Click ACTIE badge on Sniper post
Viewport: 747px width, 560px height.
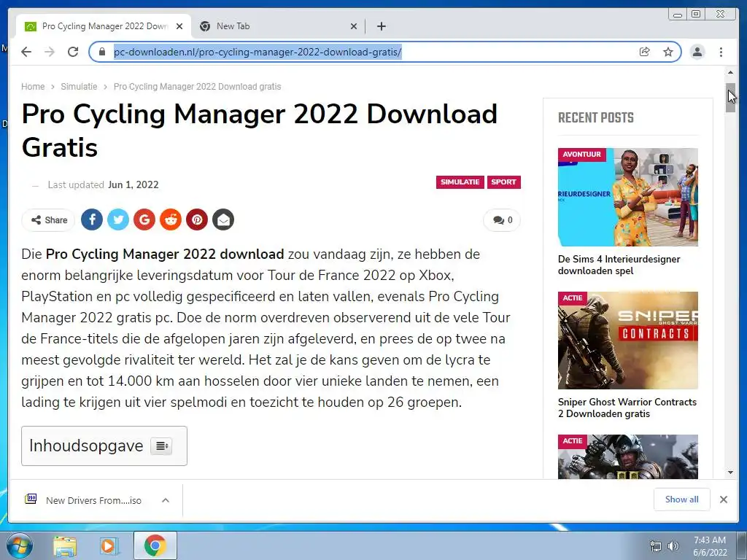click(572, 298)
